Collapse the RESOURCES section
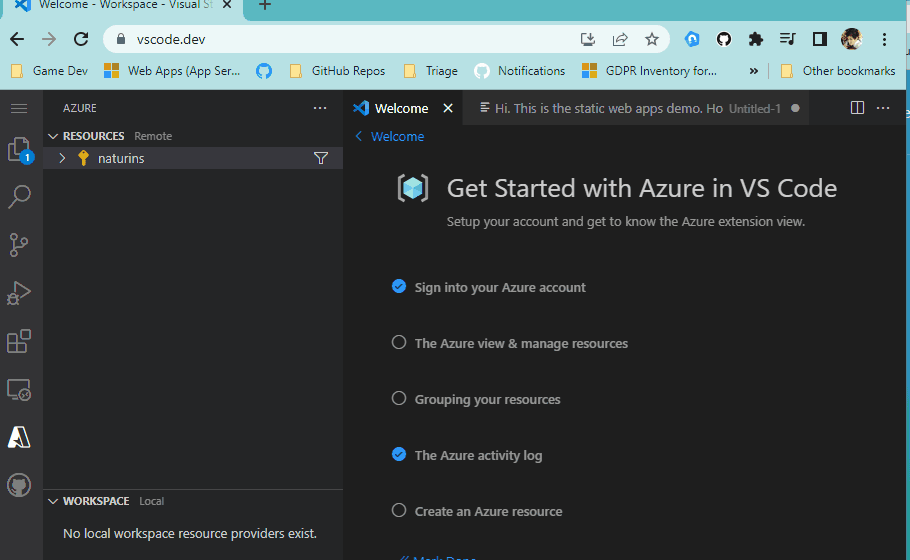The height and width of the screenshot is (560, 910). [x=53, y=136]
